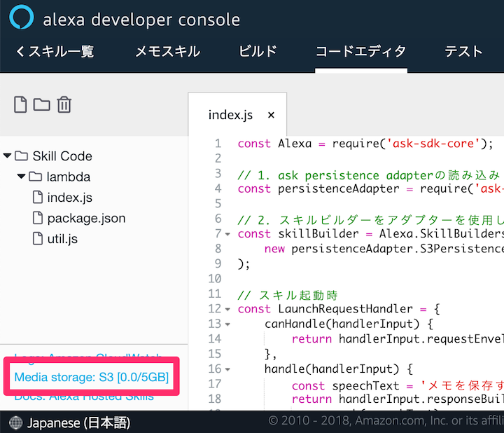Delete selection with the trash can icon

click(x=64, y=104)
